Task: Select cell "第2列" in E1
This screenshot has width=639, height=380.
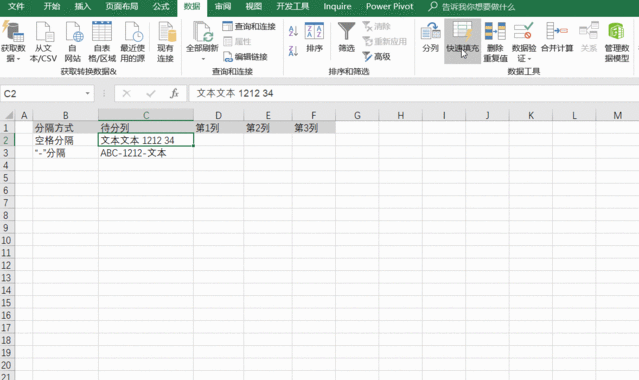Action: coord(268,128)
